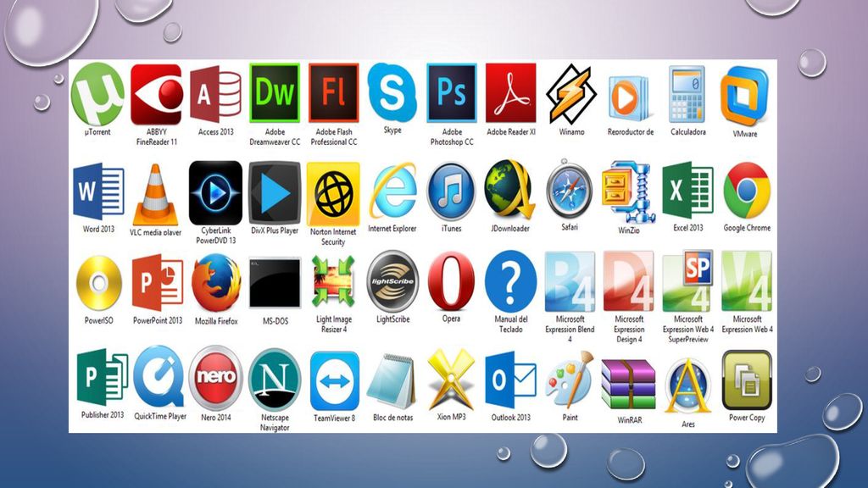Click the "TeamViewer 8" caption

pyautogui.click(x=334, y=419)
